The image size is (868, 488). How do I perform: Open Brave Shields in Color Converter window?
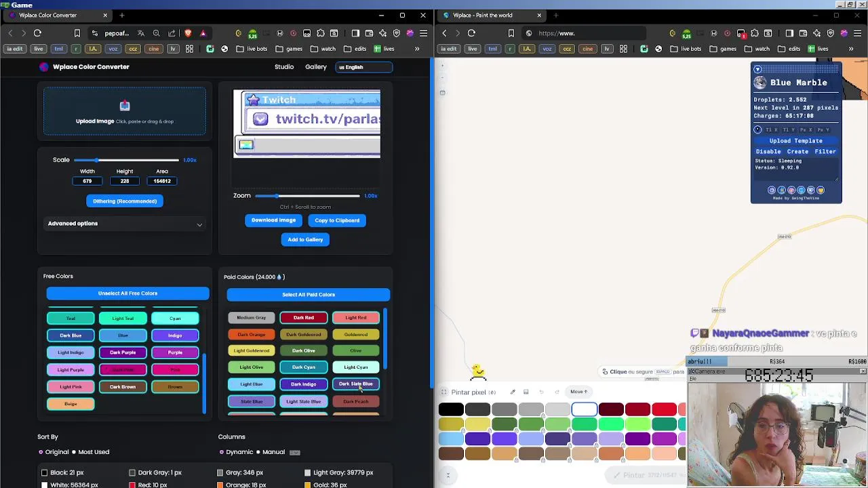click(188, 33)
